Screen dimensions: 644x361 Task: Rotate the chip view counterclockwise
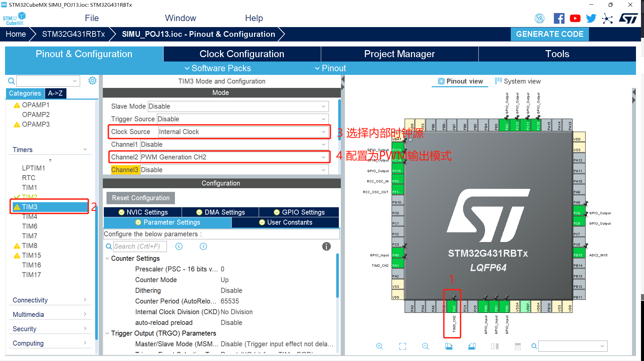pyautogui.click(x=472, y=346)
